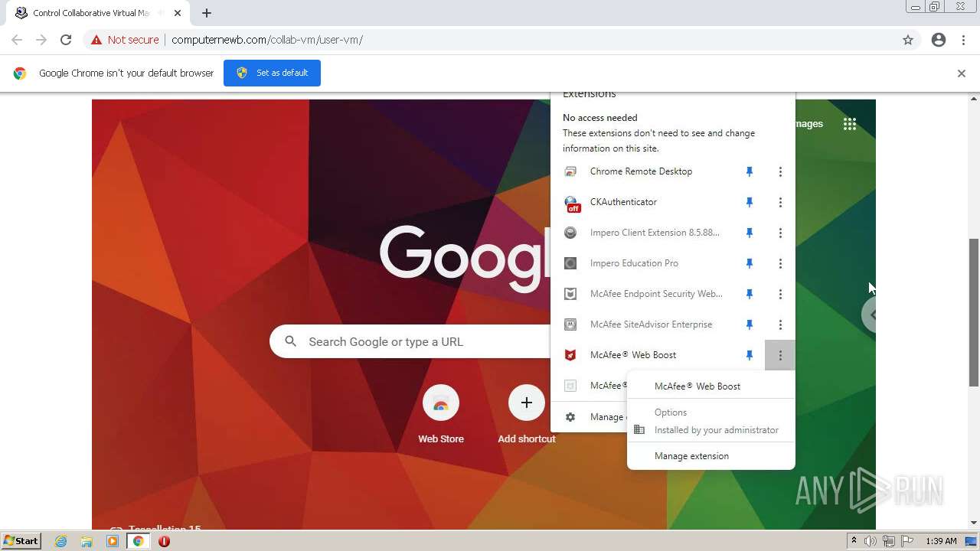The image size is (980, 551).
Task: Open more actions for Impero Client Extension
Action: click(780, 233)
